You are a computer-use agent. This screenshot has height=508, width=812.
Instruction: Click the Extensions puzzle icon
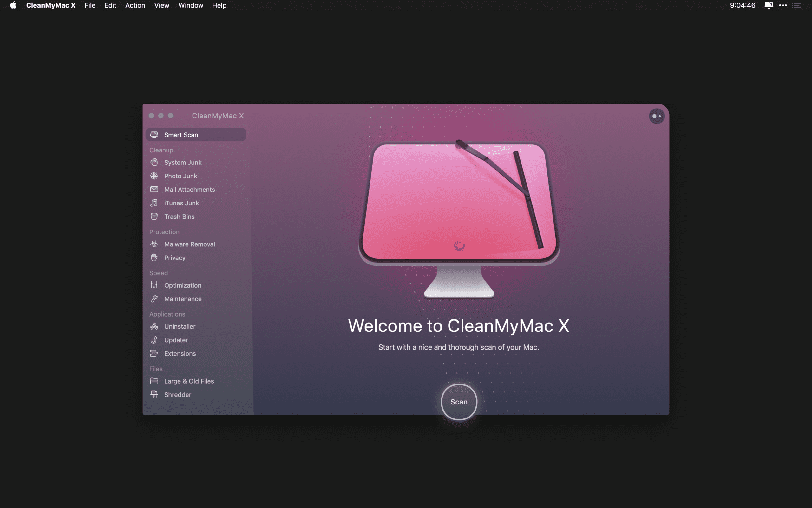coord(154,353)
